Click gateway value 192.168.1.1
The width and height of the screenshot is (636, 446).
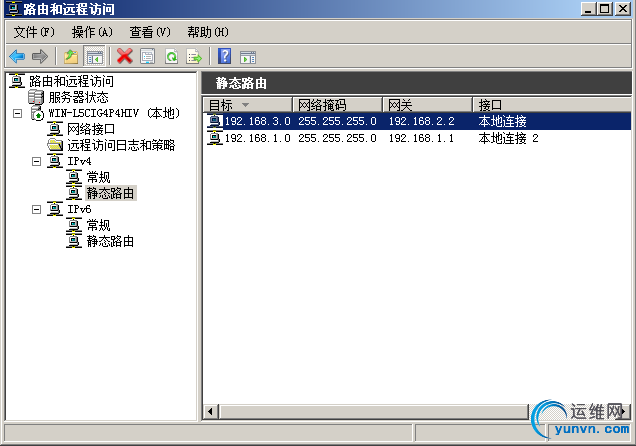pos(421,138)
